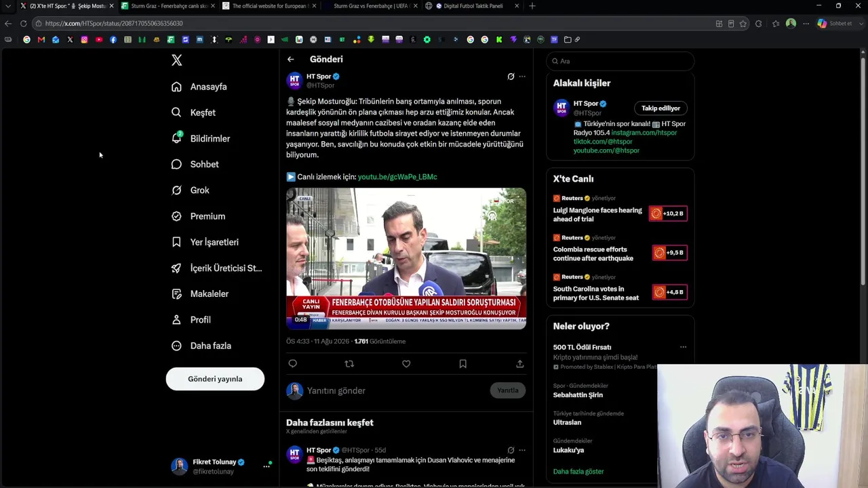Open Lukaku'ya trend

coord(568,450)
